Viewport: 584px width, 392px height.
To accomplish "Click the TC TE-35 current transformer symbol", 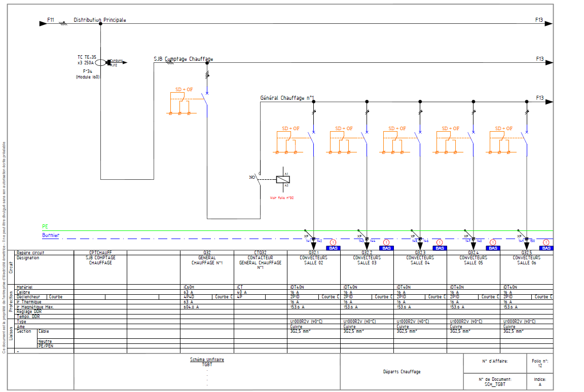I will tap(100, 62).
